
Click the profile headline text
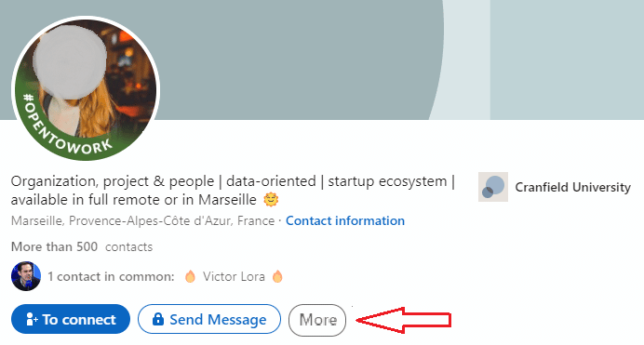pyautogui.click(x=233, y=191)
